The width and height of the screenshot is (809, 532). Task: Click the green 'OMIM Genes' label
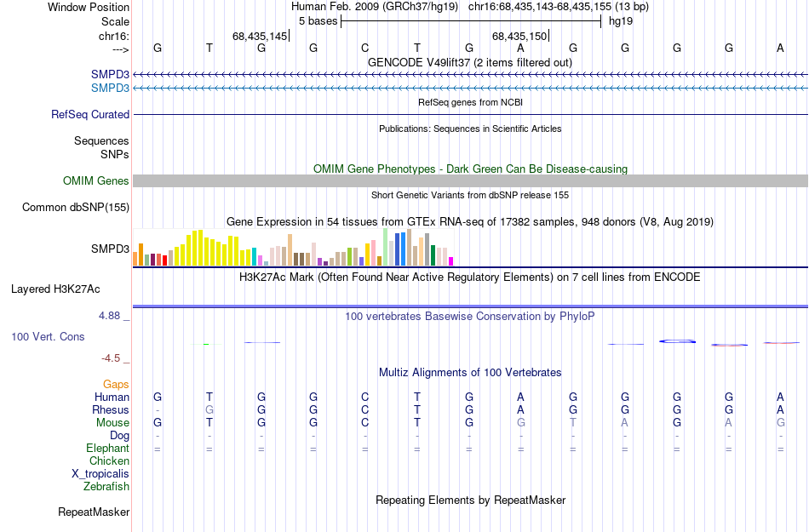[x=96, y=181]
